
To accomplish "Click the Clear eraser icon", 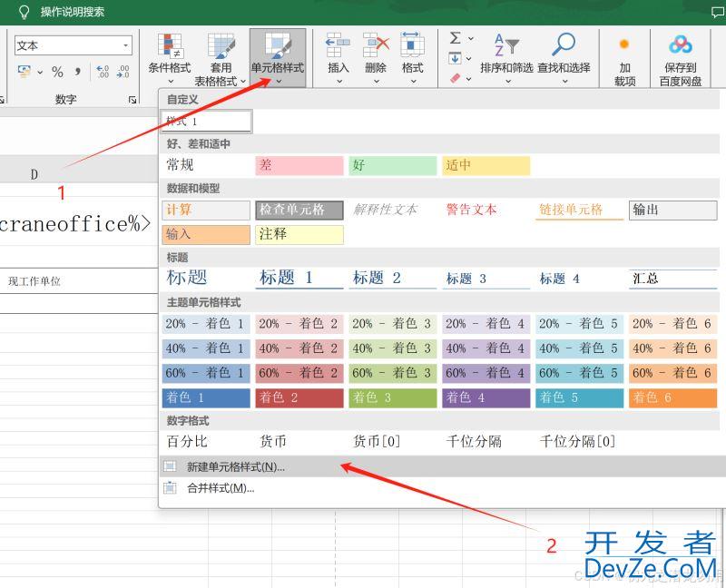I will [456, 78].
